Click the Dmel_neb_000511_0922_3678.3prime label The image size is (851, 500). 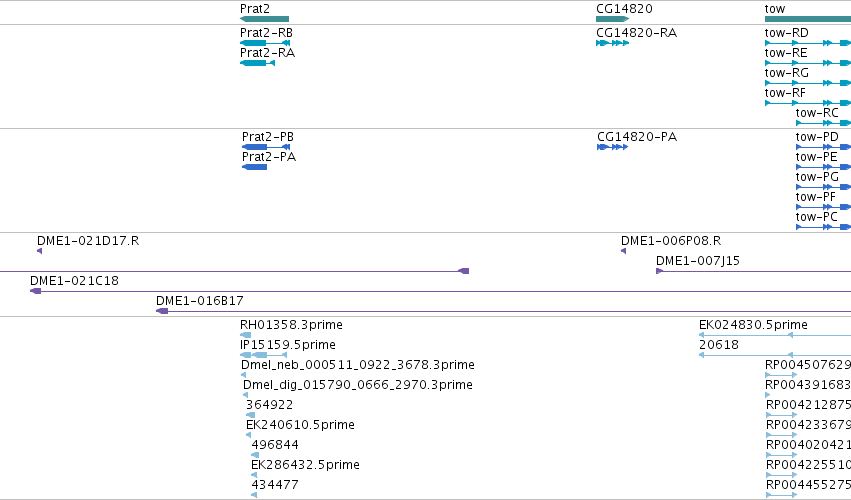pos(358,365)
